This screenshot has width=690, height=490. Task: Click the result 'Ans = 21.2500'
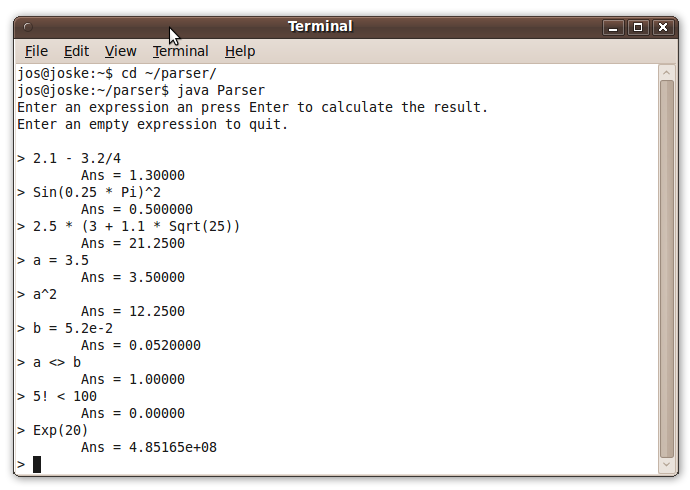(x=133, y=243)
